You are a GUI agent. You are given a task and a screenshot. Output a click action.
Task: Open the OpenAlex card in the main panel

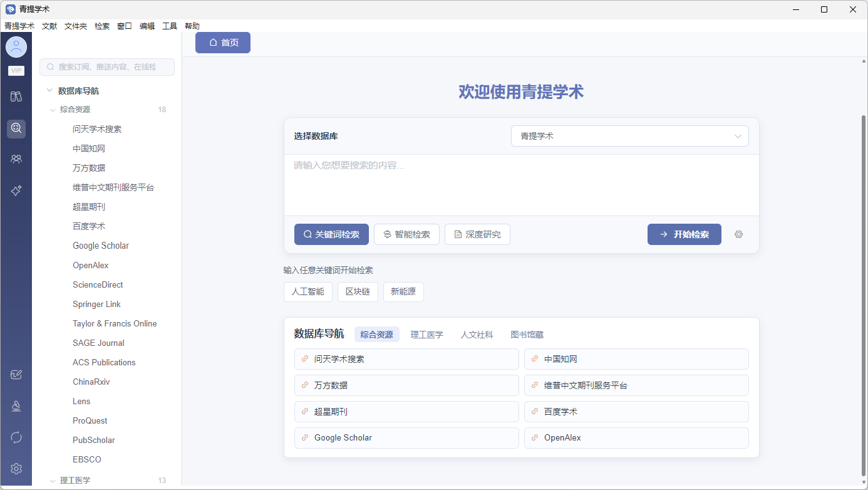[x=636, y=438]
